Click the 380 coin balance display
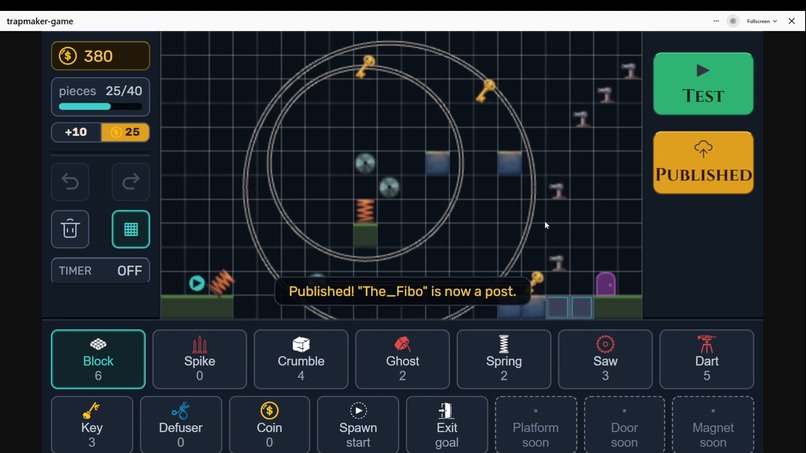The image size is (806, 453). click(x=100, y=56)
